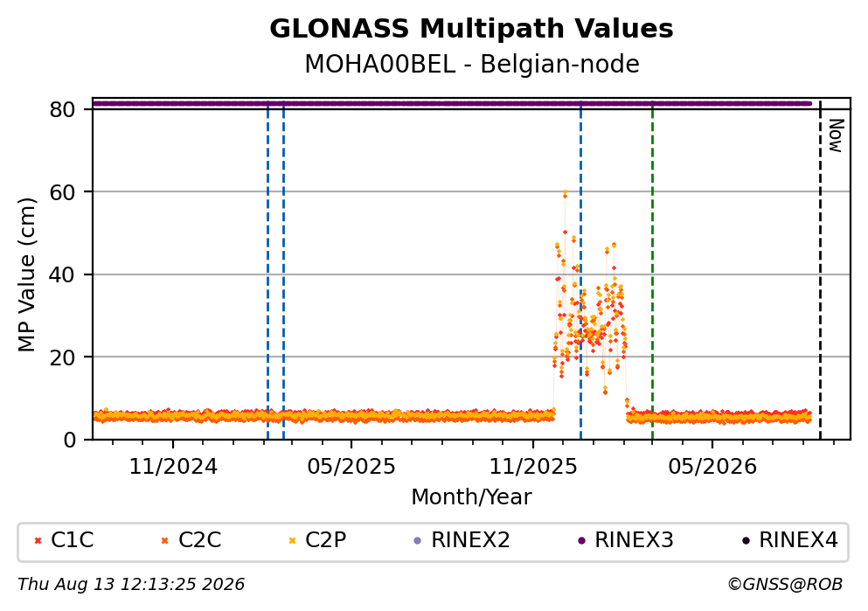Click the subtitle MOHA00BEL - Belgian-node
The height and width of the screenshot is (611, 868).
click(x=472, y=64)
